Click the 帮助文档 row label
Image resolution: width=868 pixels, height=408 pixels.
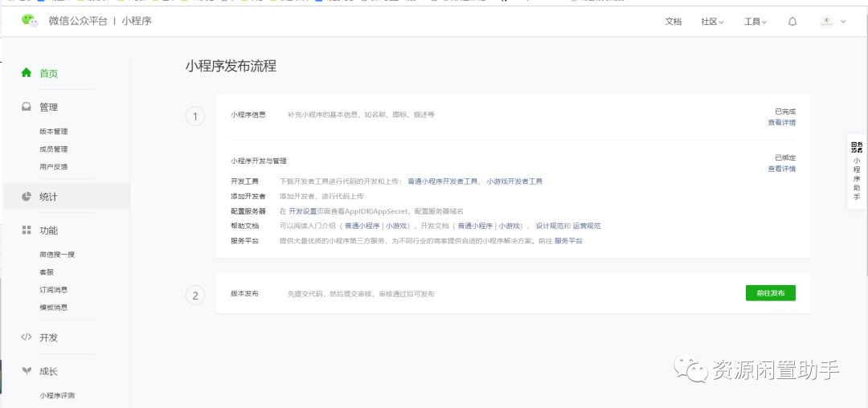point(244,226)
